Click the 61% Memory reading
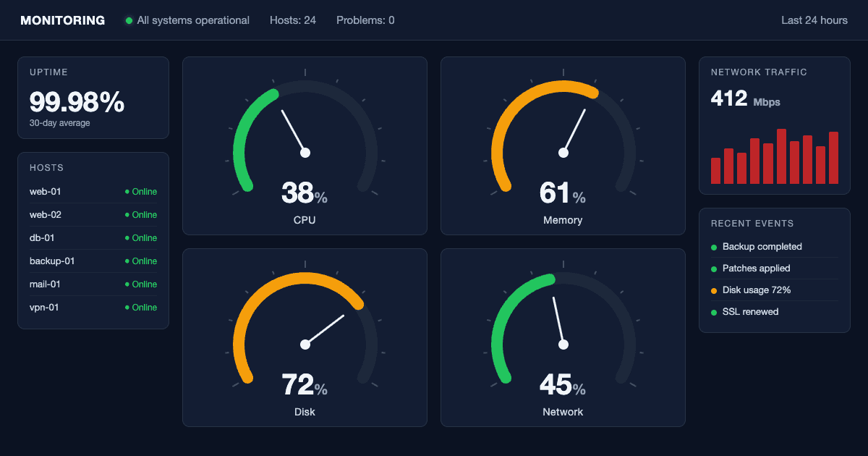 [563, 193]
